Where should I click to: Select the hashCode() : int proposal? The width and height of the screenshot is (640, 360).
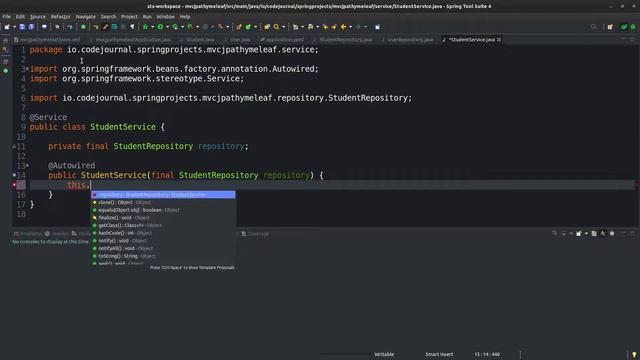[163, 233]
